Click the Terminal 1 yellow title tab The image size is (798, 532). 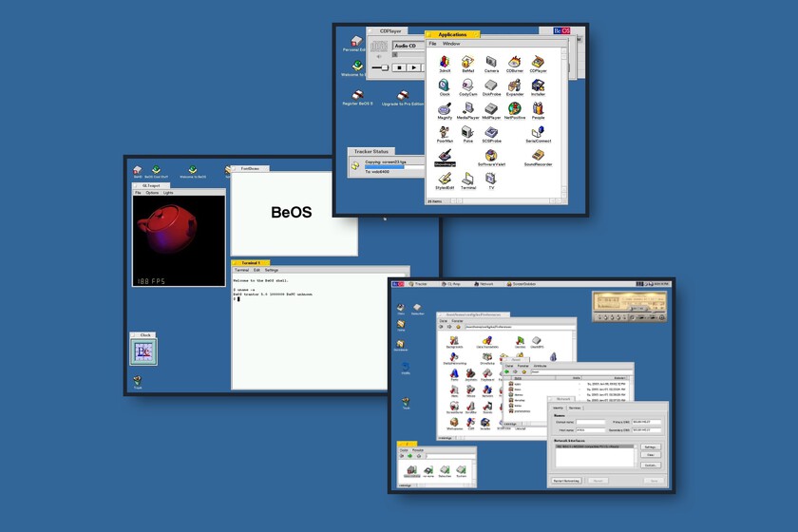(x=251, y=263)
